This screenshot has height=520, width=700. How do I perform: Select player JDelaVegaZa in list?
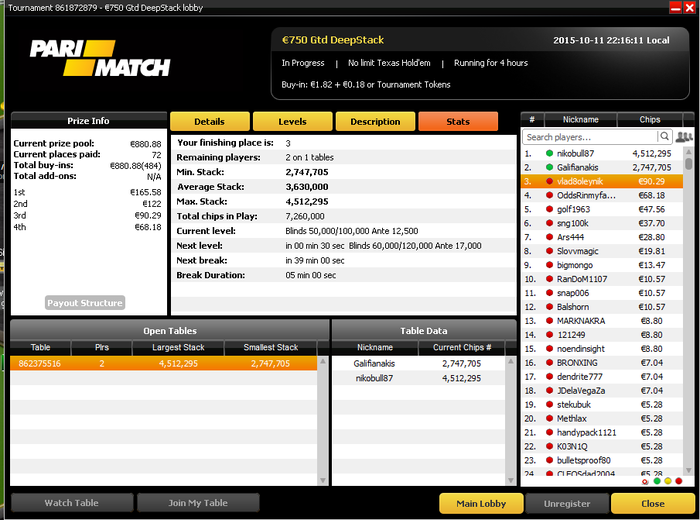pyautogui.click(x=602, y=391)
